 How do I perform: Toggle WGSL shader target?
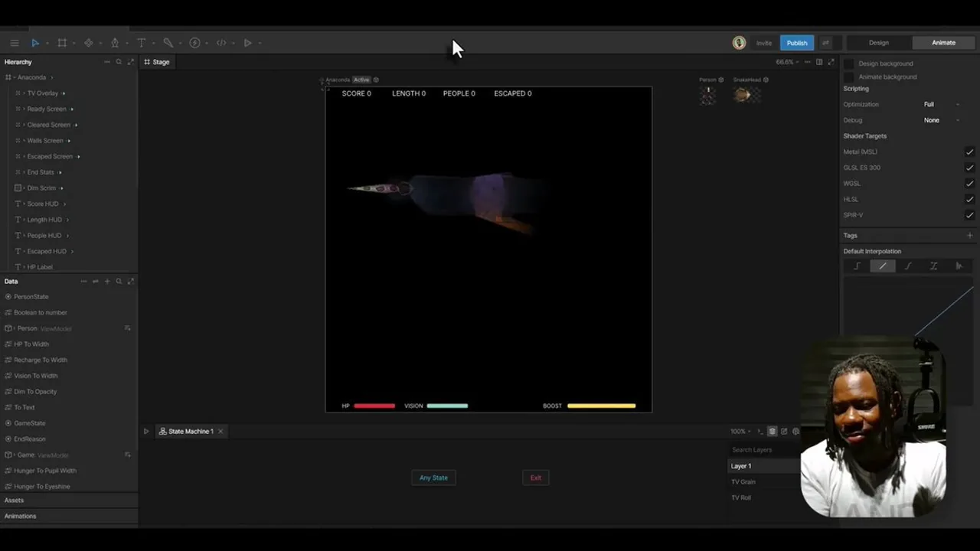[x=969, y=184]
